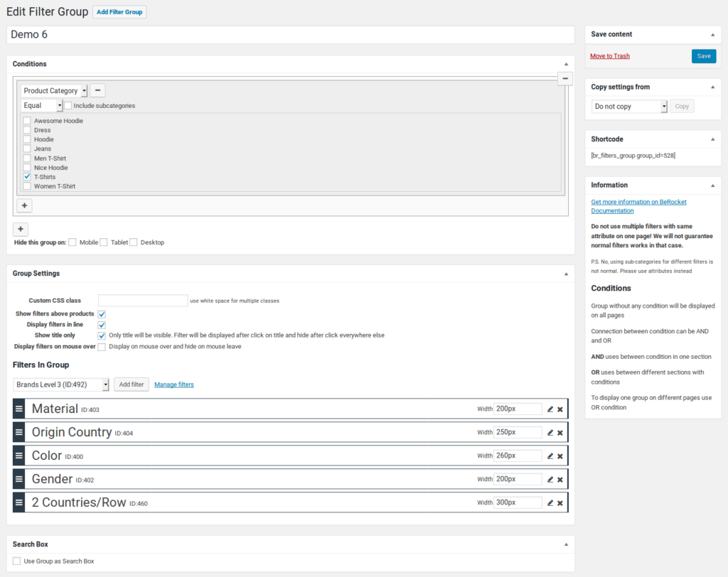Click the blue Save button

pos(703,56)
